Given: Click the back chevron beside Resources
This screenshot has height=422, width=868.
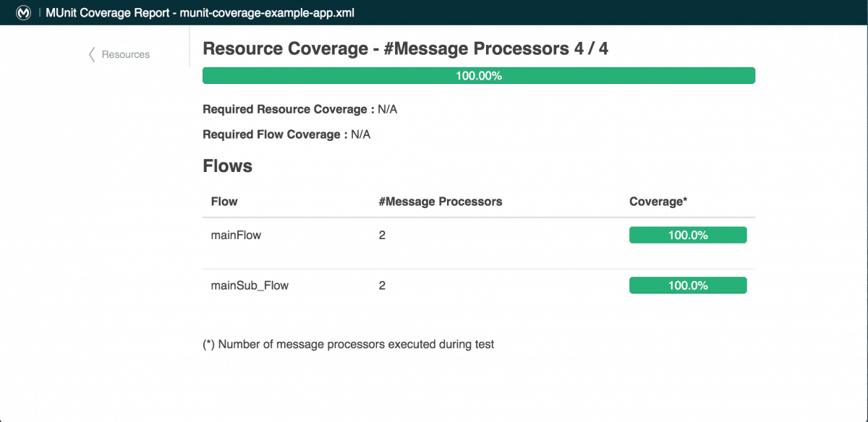Looking at the screenshot, I should point(92,54).
